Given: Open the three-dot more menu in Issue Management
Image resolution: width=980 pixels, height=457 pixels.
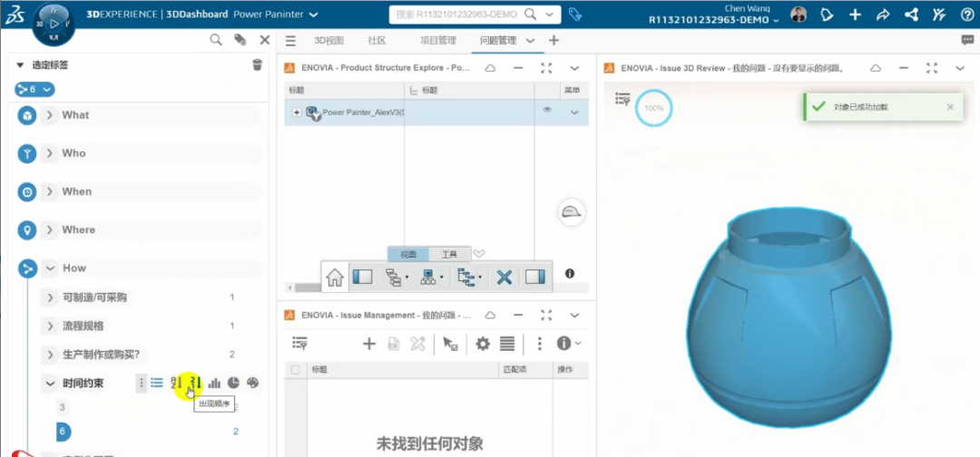Looking at the screenshot, I should point(539,344).
